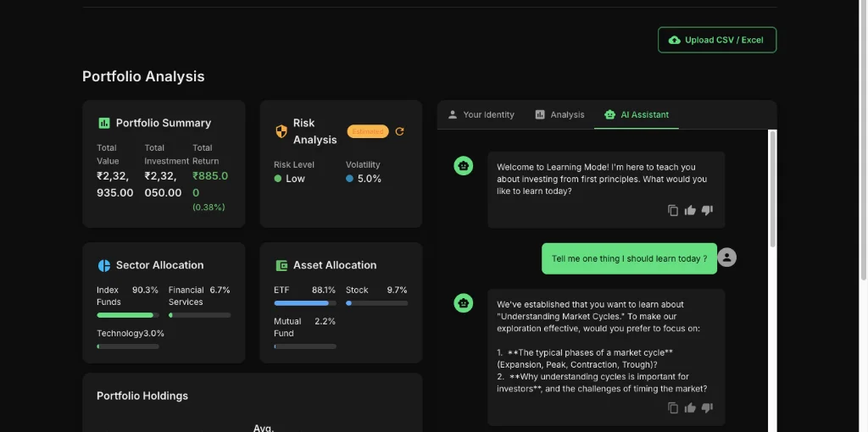Click the user avatar next to the green message

coord(726,258)
